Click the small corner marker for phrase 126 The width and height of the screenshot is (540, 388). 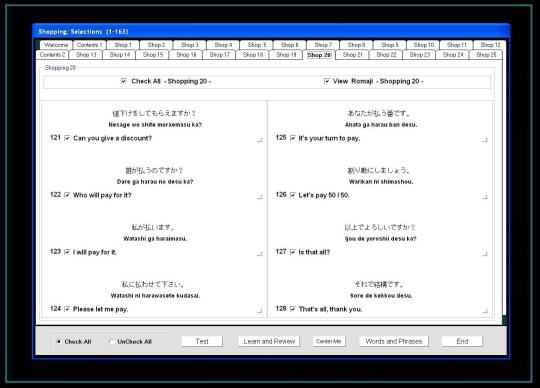485,197
